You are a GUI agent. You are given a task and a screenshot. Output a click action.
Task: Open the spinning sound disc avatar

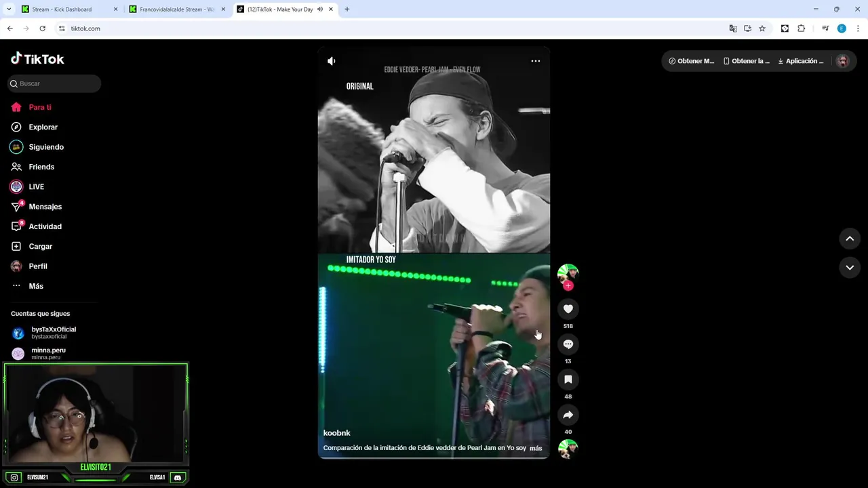point(568,449)
